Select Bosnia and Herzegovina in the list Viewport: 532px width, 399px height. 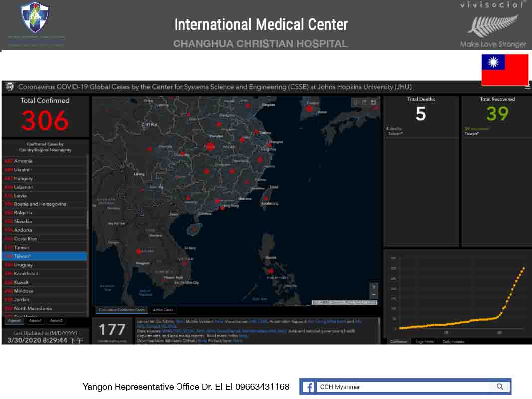click(45, 204)
